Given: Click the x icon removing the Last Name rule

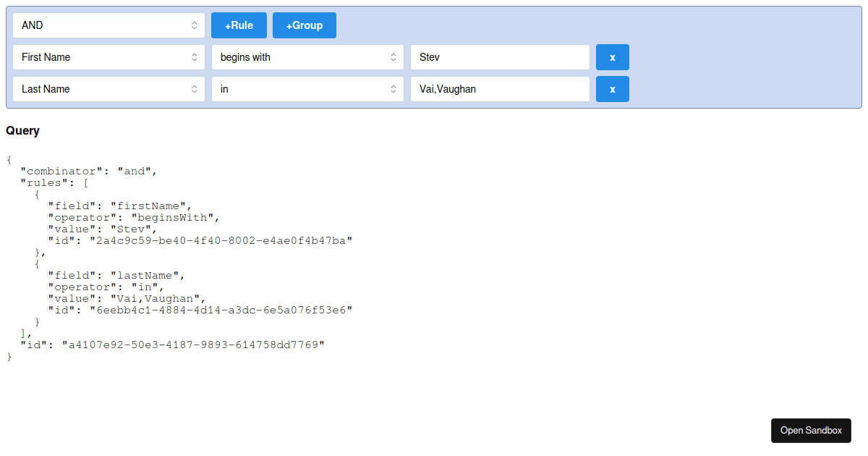Looking at the screenshot, I should tap(612, 88).
